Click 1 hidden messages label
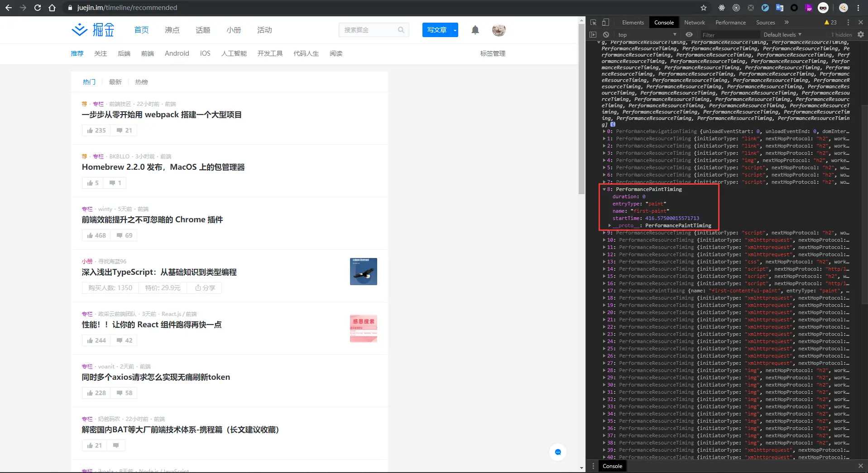Image resolution: width=868 pixels, height=473 pixels. 841,34
